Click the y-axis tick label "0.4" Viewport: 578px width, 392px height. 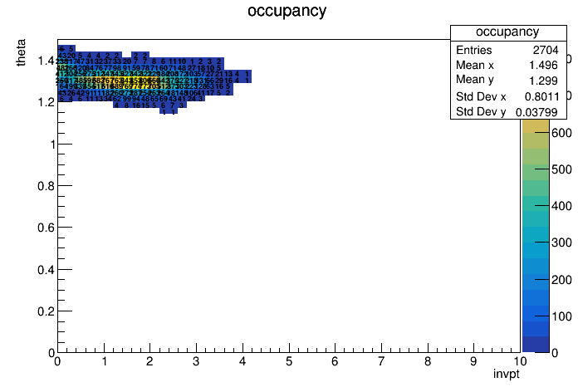(x=46, y=270)
